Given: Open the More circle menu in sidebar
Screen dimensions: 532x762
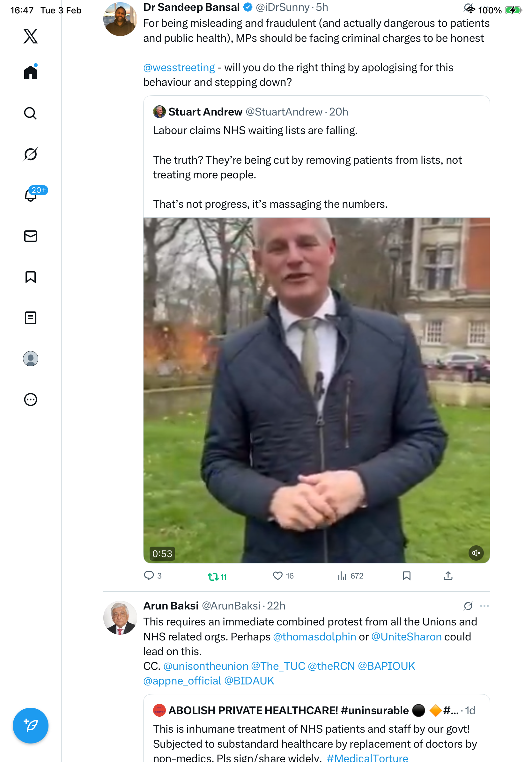Looking at the screenshot, I should 31,400.
